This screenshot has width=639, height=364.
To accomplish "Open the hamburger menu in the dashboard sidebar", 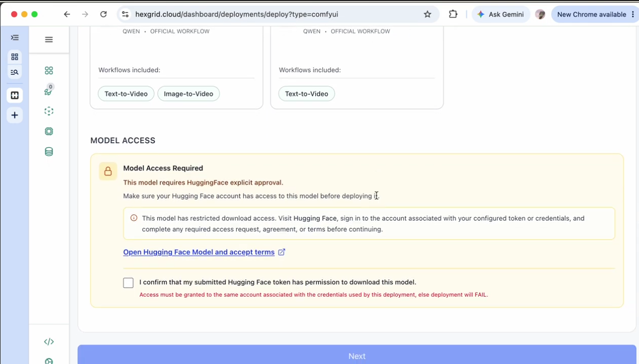I will point(49,39).
